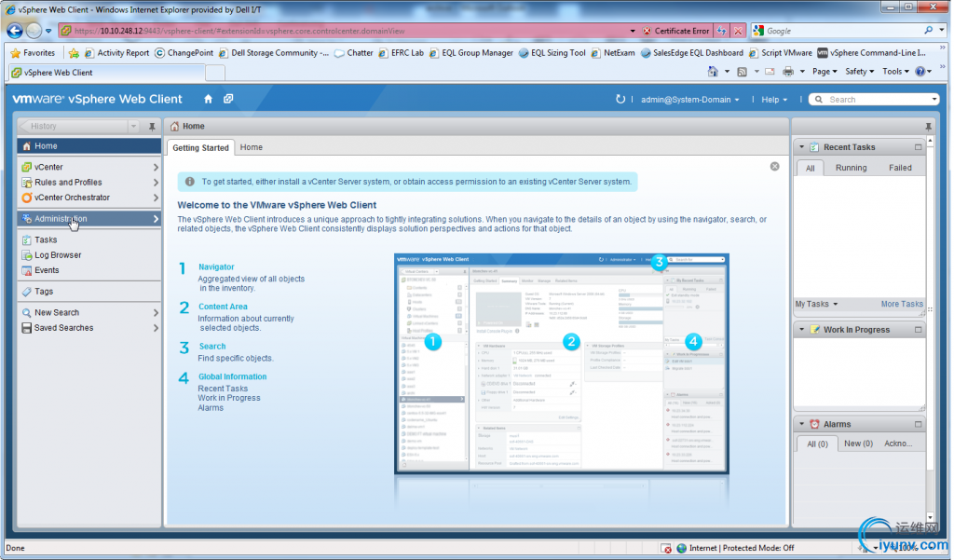Image resolution: width=954 pixels, height=560 pixels.
Task: Expand the Administration arrow
Action: [156, 219]
